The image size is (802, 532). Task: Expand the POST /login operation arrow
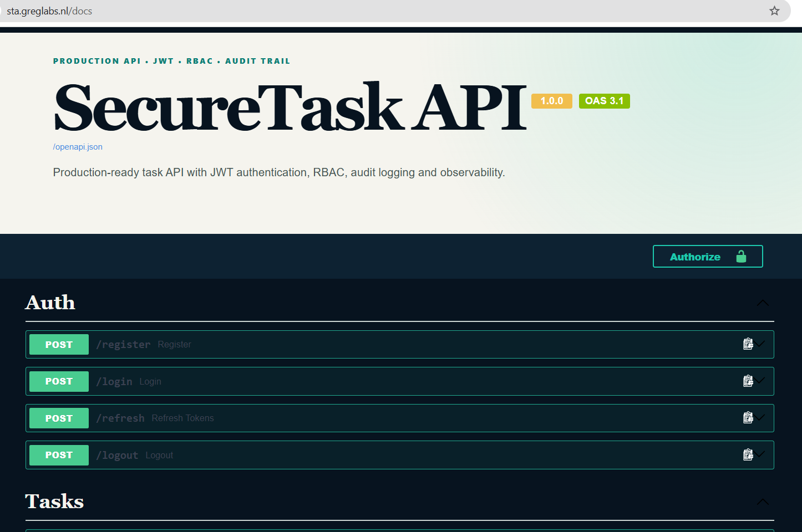click(759, 381)
